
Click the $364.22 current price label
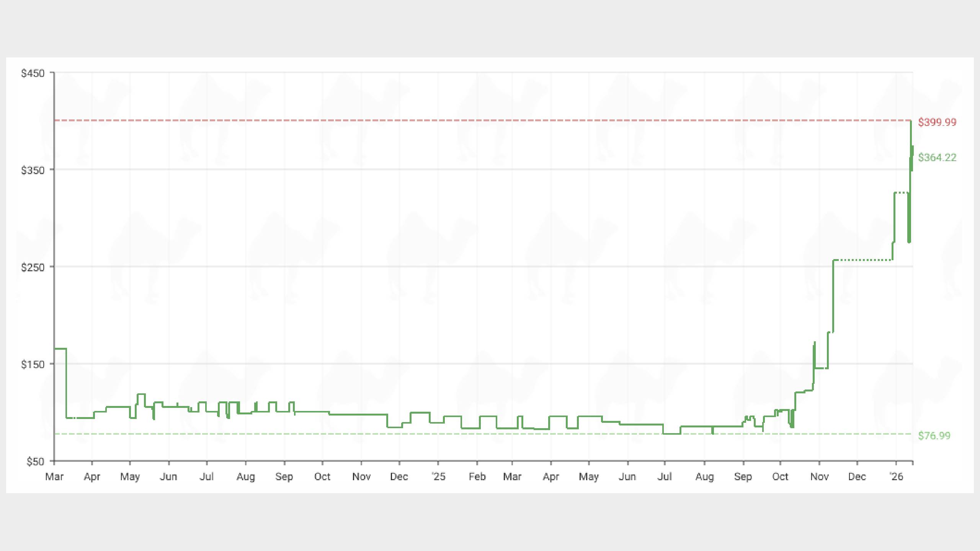click(937, 157)
